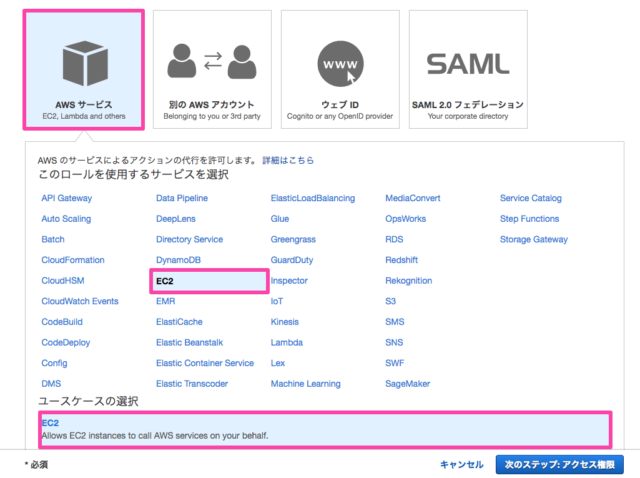Click the EMR service link
640x478 pixels.
point(166,301)
